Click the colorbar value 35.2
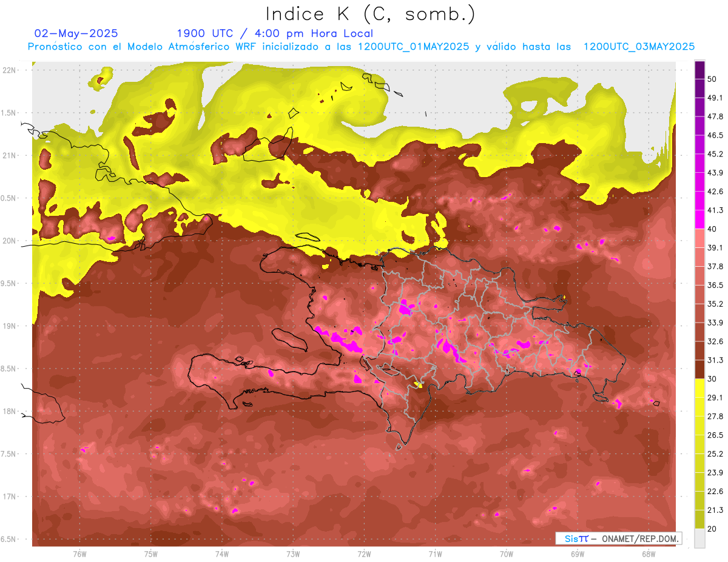The image size is (728, 562). coord(715,304)
